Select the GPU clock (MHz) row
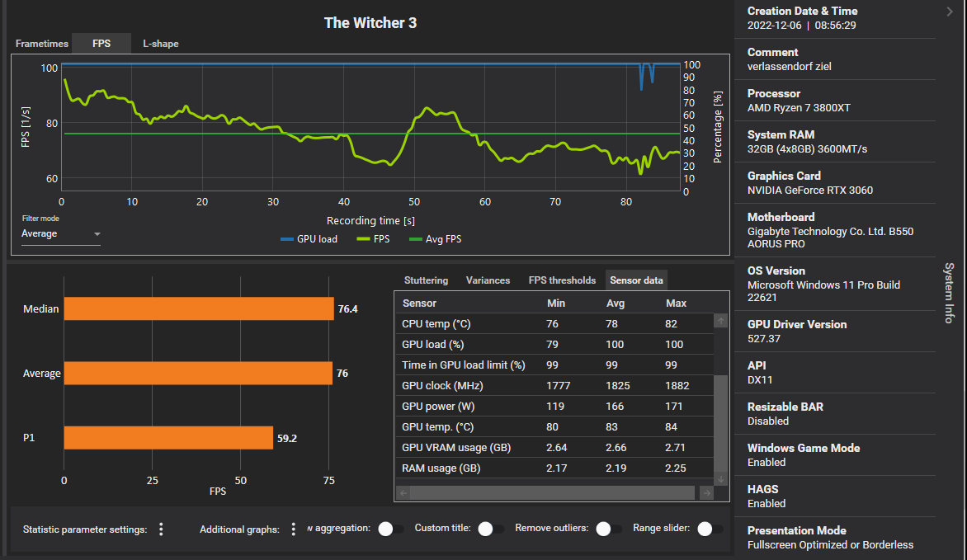Screen dimensions: 967x560 [x=554, y=385]
